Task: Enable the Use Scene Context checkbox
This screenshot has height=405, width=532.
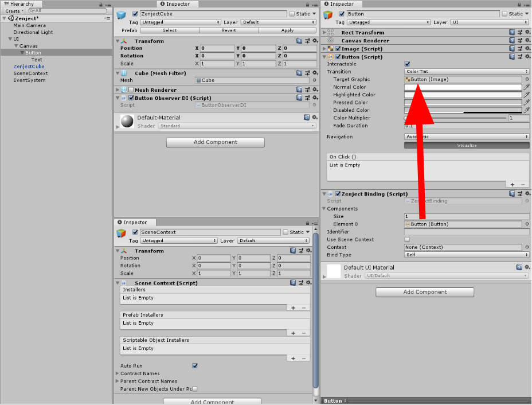Action: (x=407, y=240)
